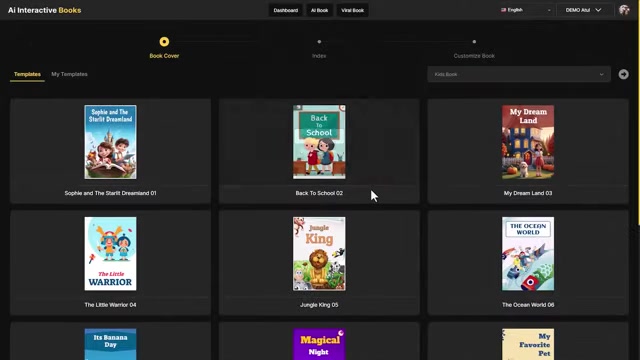Viewport: 640px width, 360px height.
Task: Click the next arrow circle icon
Action: 623,74
